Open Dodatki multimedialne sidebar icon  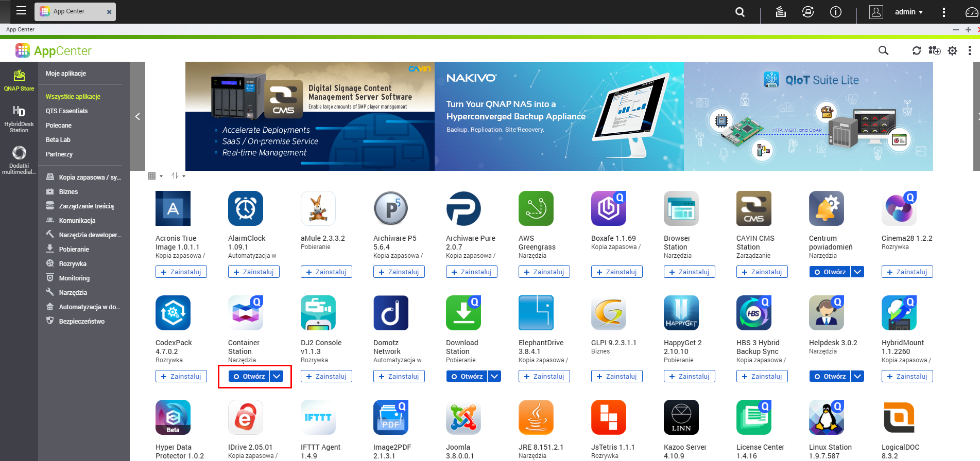click(19, 160)
